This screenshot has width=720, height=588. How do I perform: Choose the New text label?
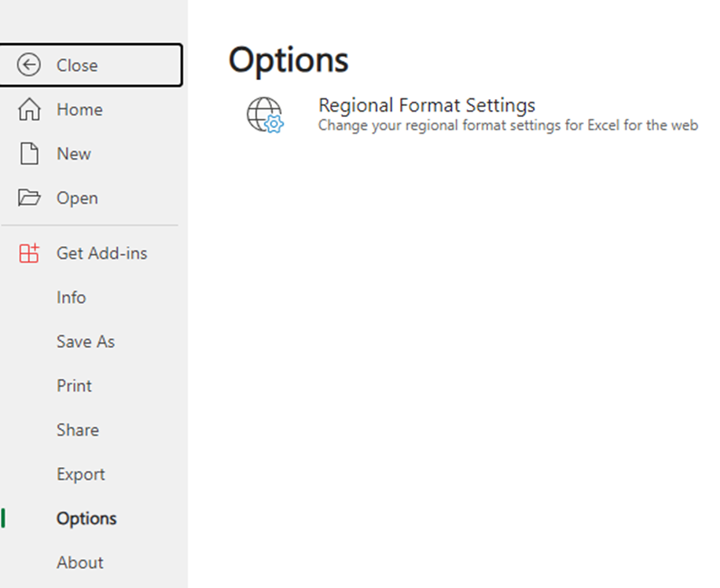pyautogui.click(x=74, y=153)
